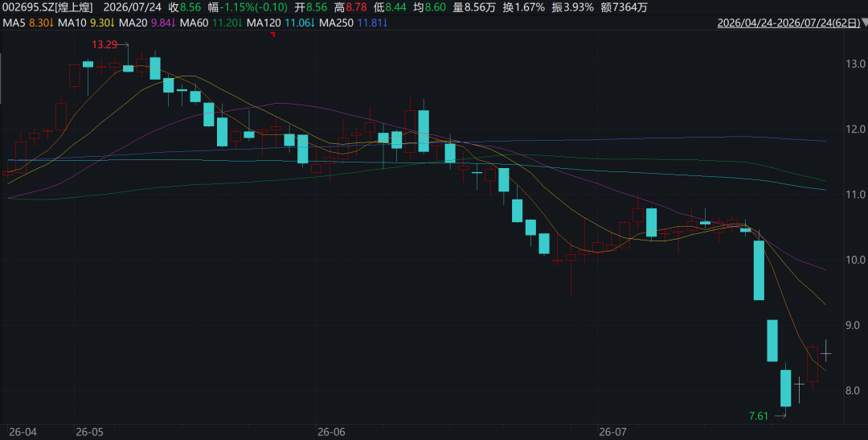
Task: Click the 12.0 price axis label
Action: (856, 130)
